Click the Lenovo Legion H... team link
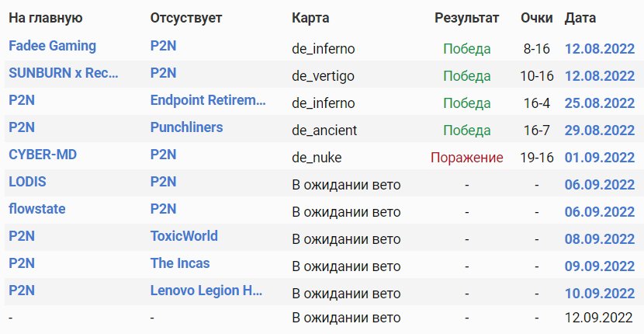Screen dimensions: 644x334 (x=206, y=291)
